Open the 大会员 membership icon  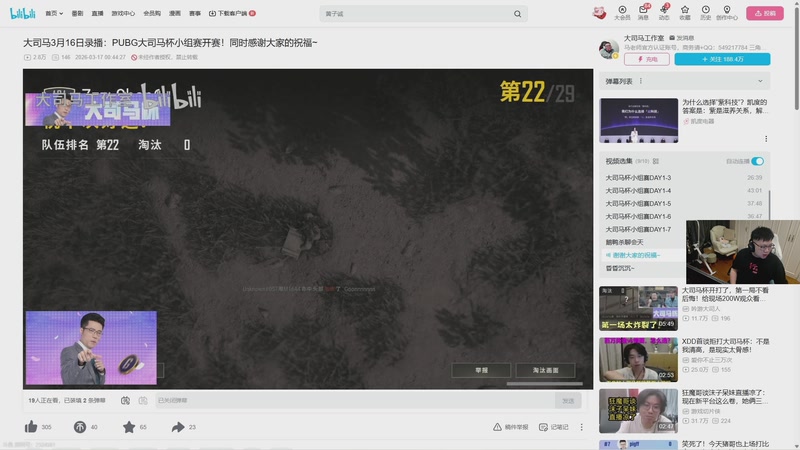pos(622,13)
